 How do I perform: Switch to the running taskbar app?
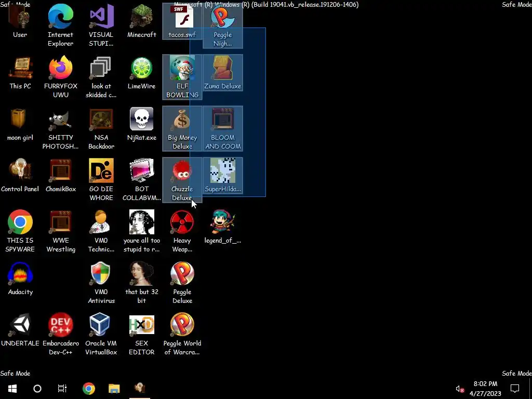click(140, 389)
